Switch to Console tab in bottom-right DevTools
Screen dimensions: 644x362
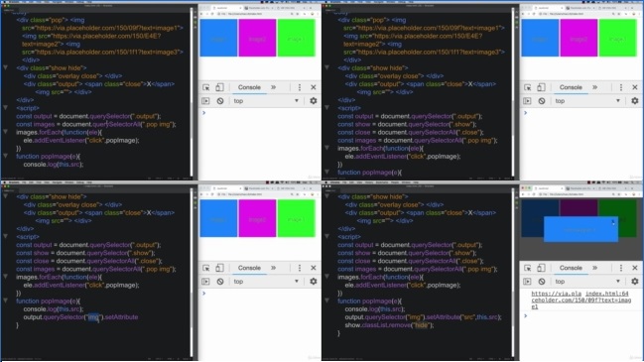tap(571, 268)
